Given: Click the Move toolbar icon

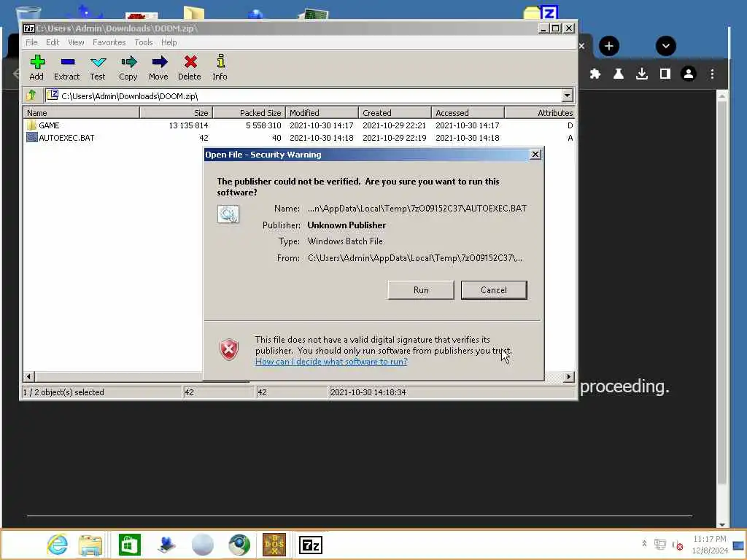Looking at the screenshot, I should pyautogui.click(x=158, y=68).
